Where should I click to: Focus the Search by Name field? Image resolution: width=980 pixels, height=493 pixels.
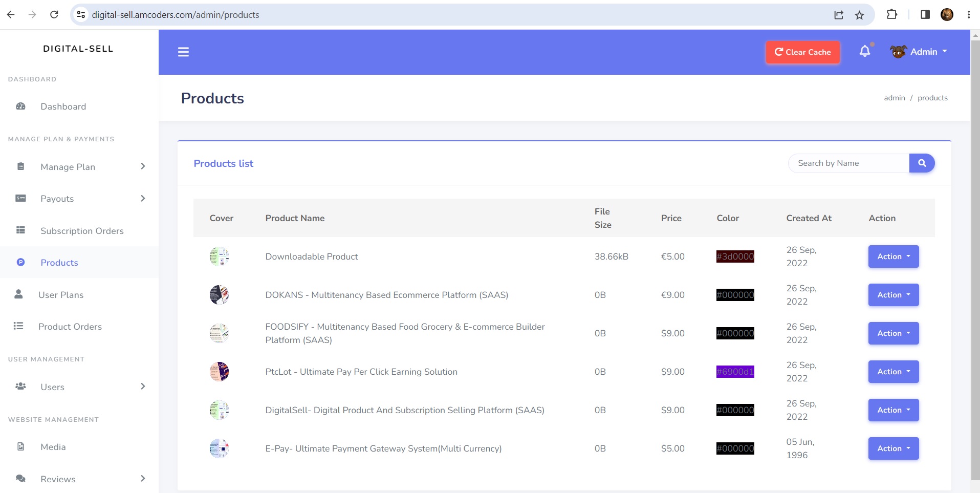tap(848, 163)
